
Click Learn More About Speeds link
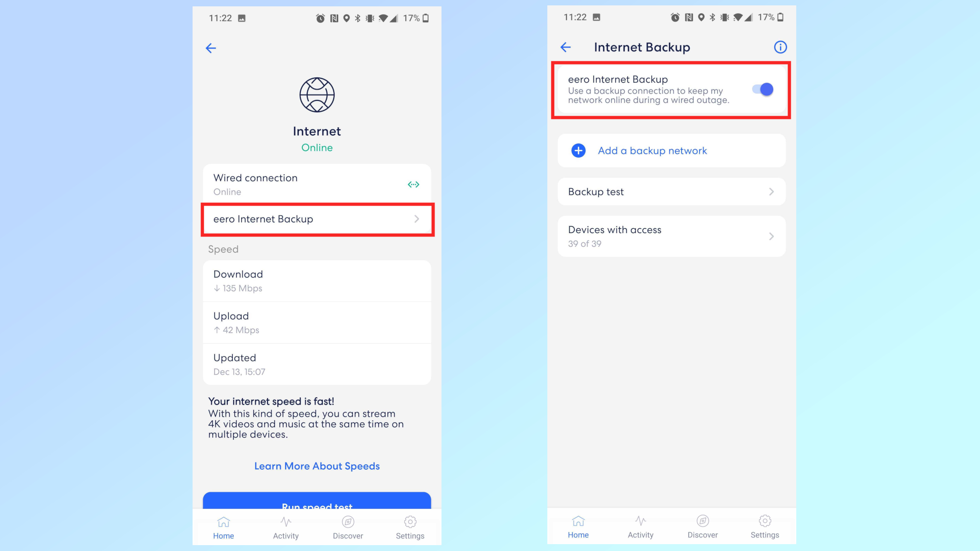coord(317,466)
